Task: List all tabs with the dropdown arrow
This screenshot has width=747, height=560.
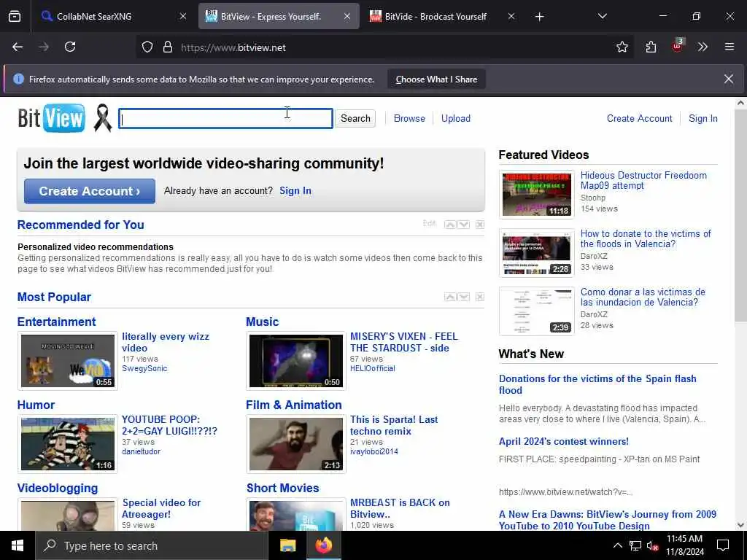Action: (602, 16)
